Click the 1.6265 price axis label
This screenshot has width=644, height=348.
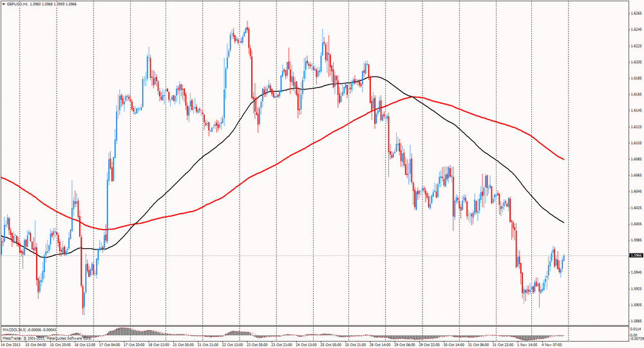point(636,13)
